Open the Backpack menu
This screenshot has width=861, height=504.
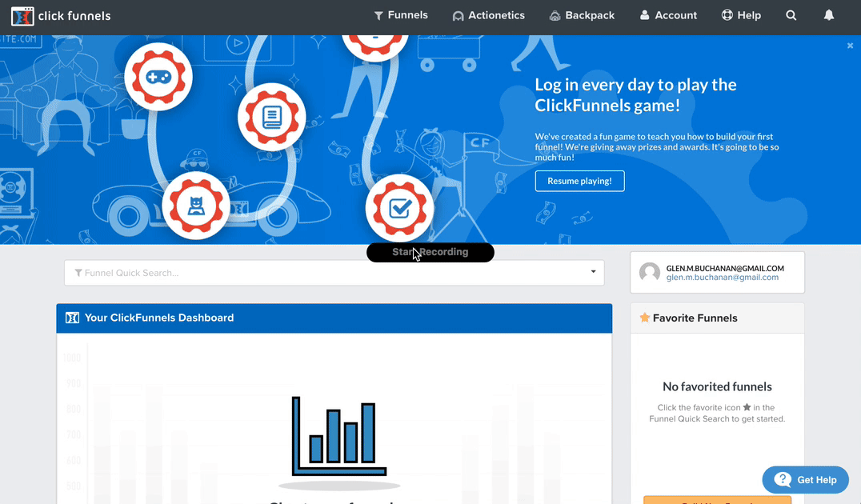click(x=582, y=15)
